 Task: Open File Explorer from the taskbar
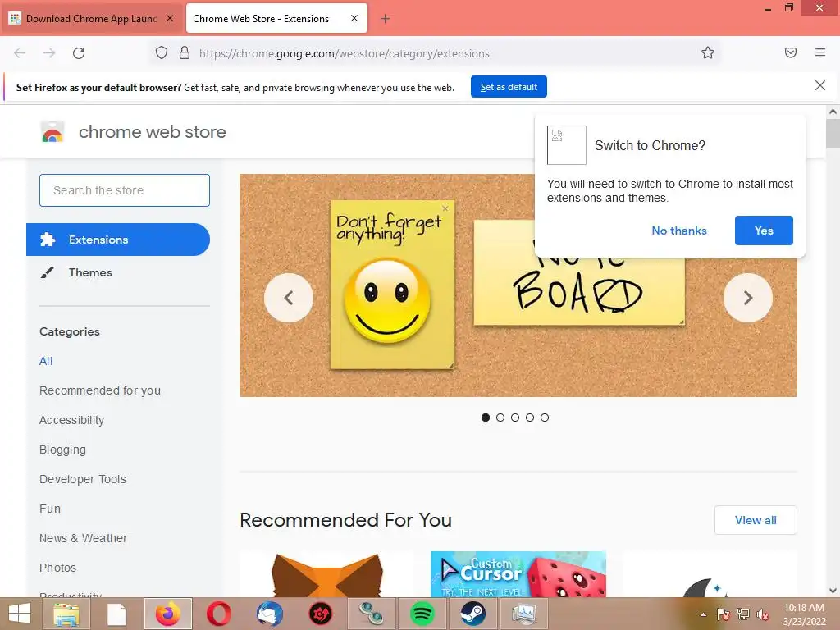pos(66,614)
